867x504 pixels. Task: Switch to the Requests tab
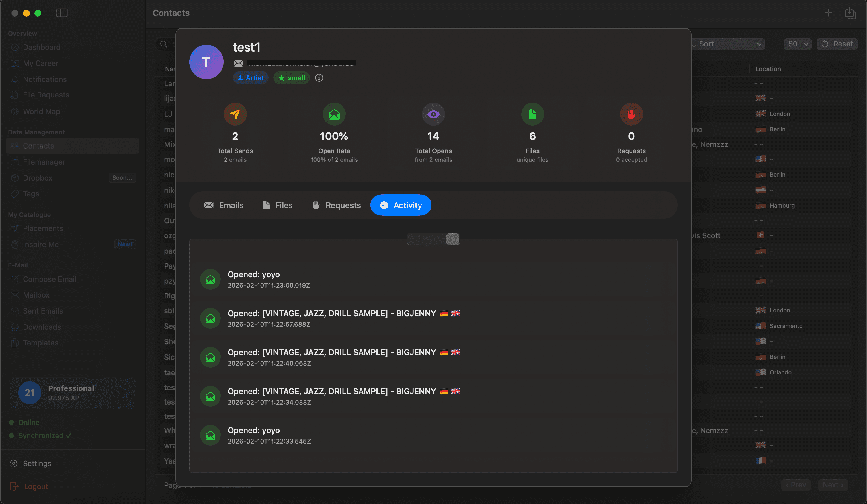pyautogui.click(x=336, y=205)
